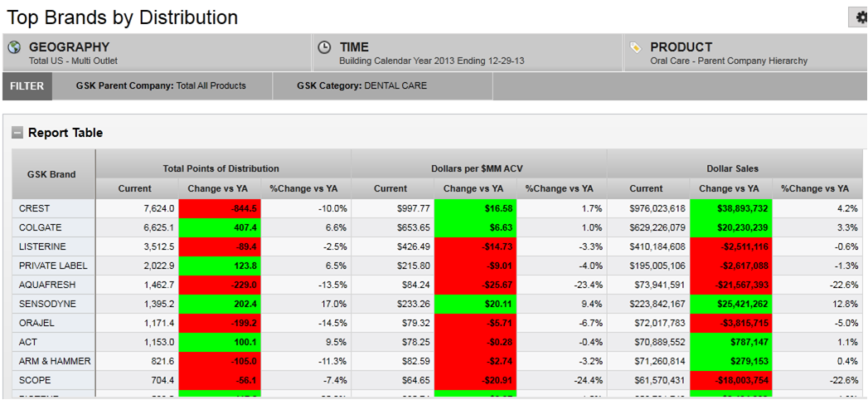This screenshot has width=868, height=400.
Task: Click Crest's red -844.5 change cell
Action: pos(220,208)
